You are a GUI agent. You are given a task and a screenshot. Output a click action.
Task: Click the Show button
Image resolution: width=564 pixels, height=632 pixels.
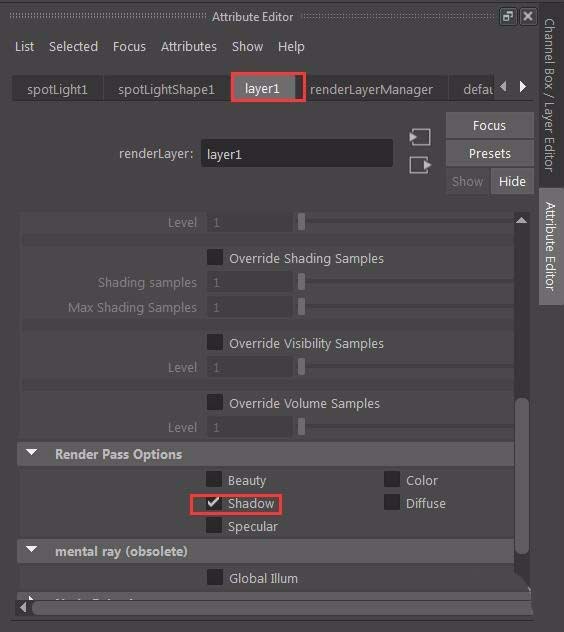point(467,181)
